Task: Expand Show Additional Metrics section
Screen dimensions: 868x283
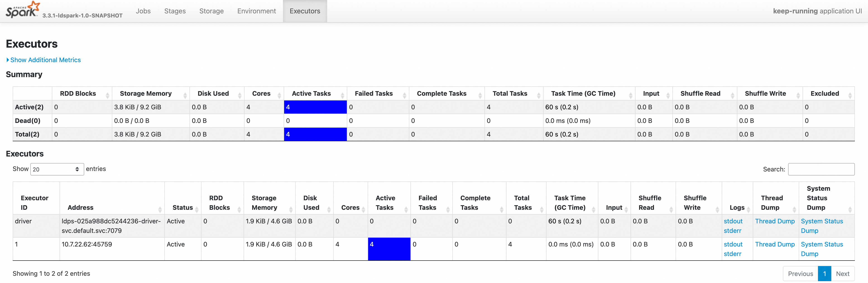Action: (45, 60)
